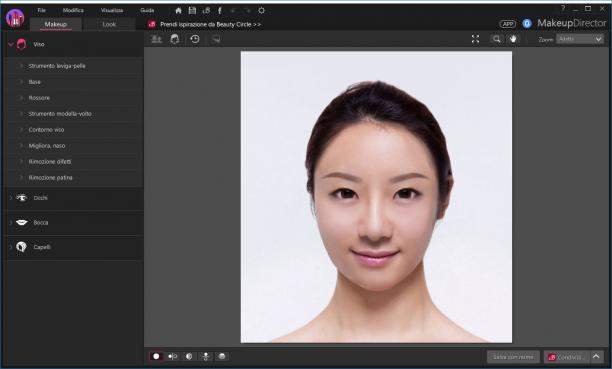Image resolution: width=612 pixels, height=369 pixels.
Task: Toggle the face-only view mode icon
Action: 222,356
